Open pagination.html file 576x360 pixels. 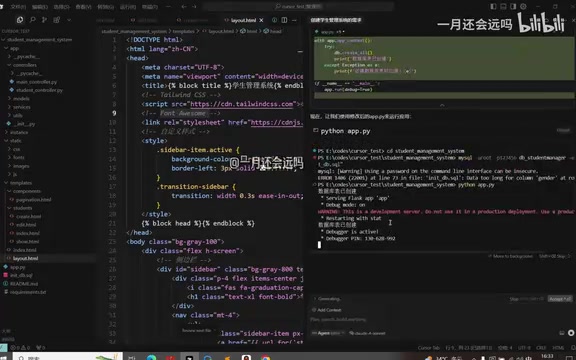33,199
